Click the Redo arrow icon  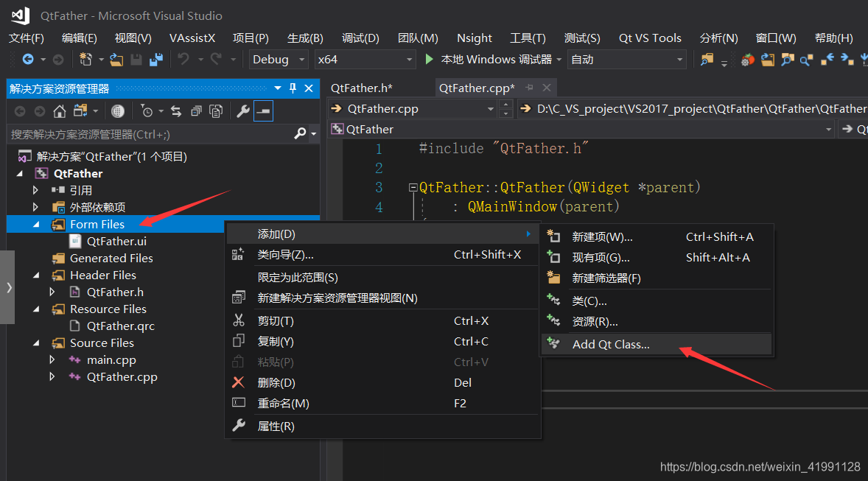pos(216,59)
